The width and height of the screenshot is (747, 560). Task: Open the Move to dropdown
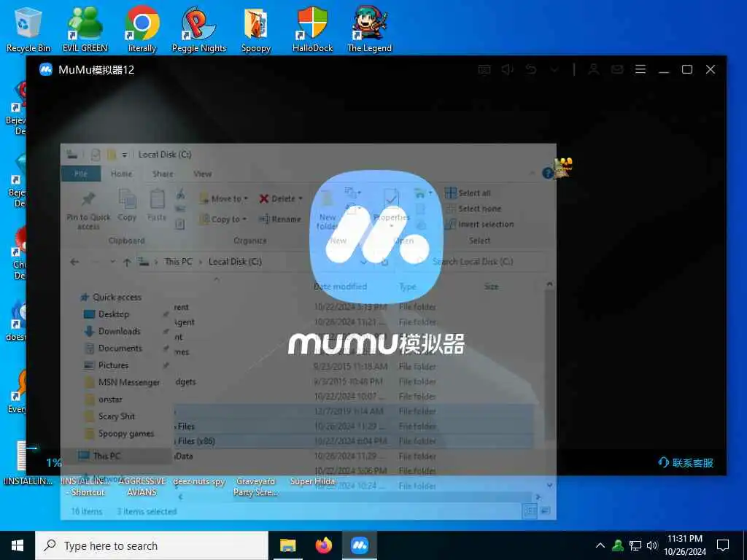click(223, 198)
